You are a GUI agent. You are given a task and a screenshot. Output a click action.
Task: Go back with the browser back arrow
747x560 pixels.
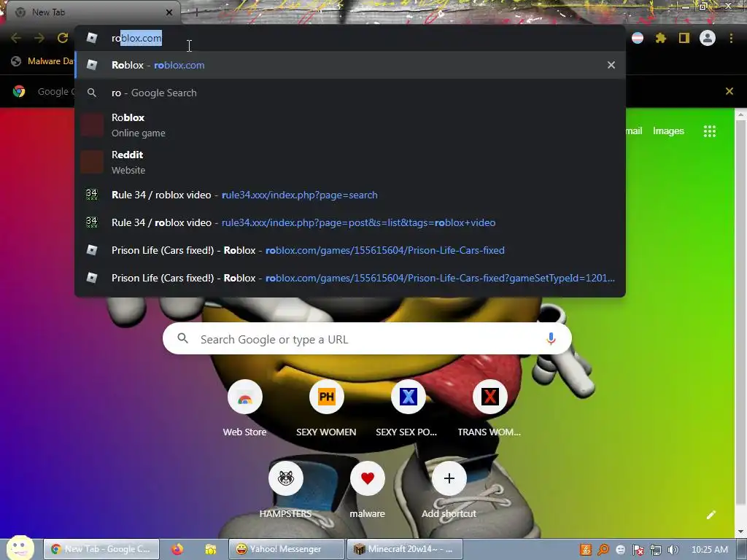tap(16, 38)
